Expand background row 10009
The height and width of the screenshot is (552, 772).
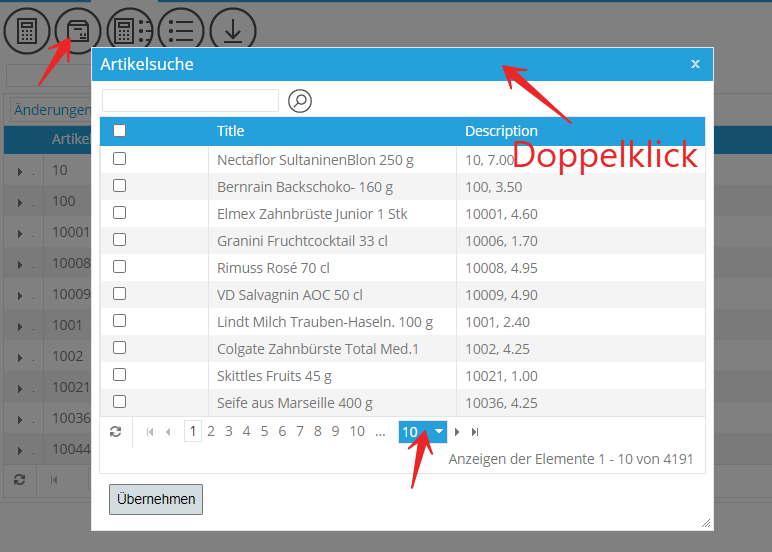pos(20,296)
